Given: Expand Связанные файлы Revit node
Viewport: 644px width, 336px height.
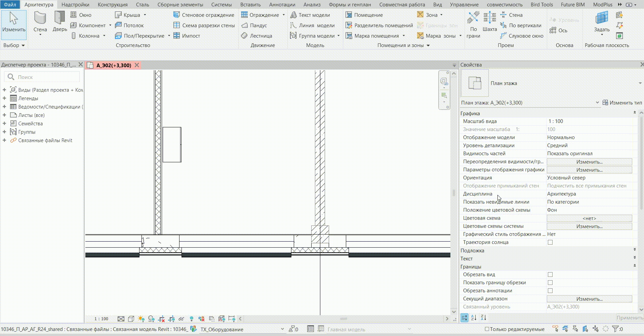Looking at the screenshot, I should [4, 140].
